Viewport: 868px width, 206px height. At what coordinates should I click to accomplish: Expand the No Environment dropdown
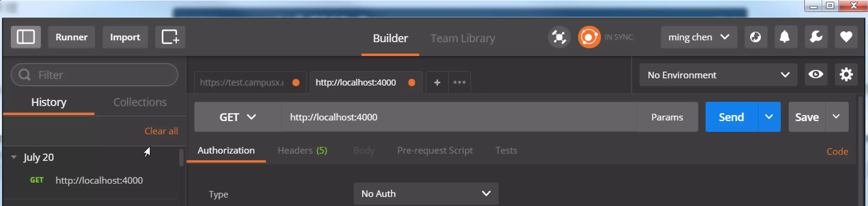tap(718, 75)
